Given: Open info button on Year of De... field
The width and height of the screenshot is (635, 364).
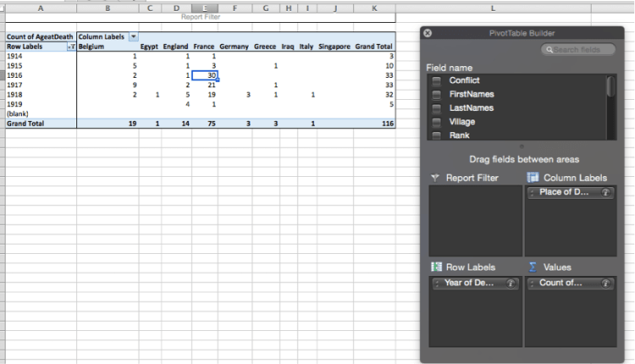Looking at the screenshot, I should pos(511,283).
